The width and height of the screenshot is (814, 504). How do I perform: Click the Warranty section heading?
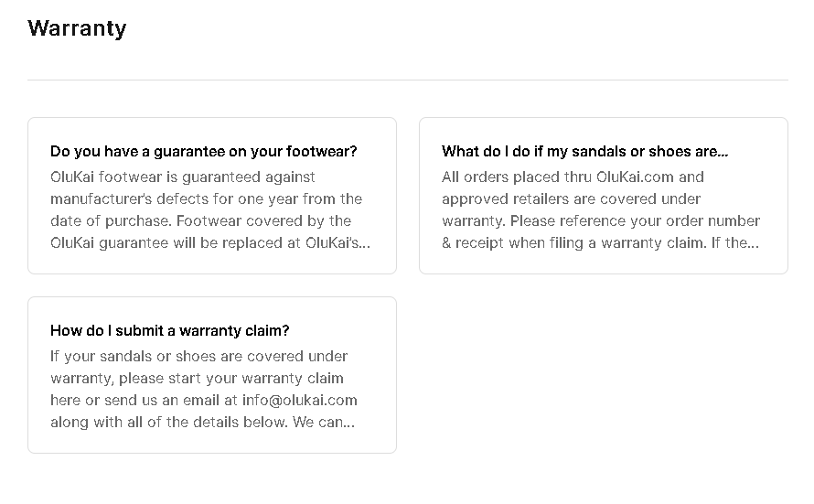[77, 28]
